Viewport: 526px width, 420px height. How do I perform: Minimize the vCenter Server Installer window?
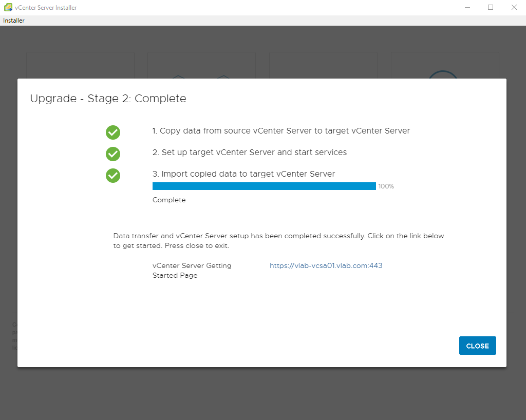(467, 7)
